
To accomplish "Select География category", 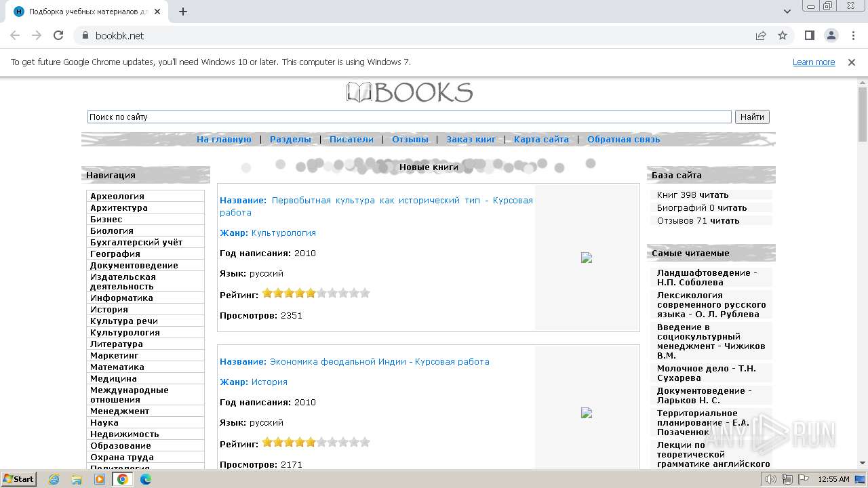I will pos(115,253).
